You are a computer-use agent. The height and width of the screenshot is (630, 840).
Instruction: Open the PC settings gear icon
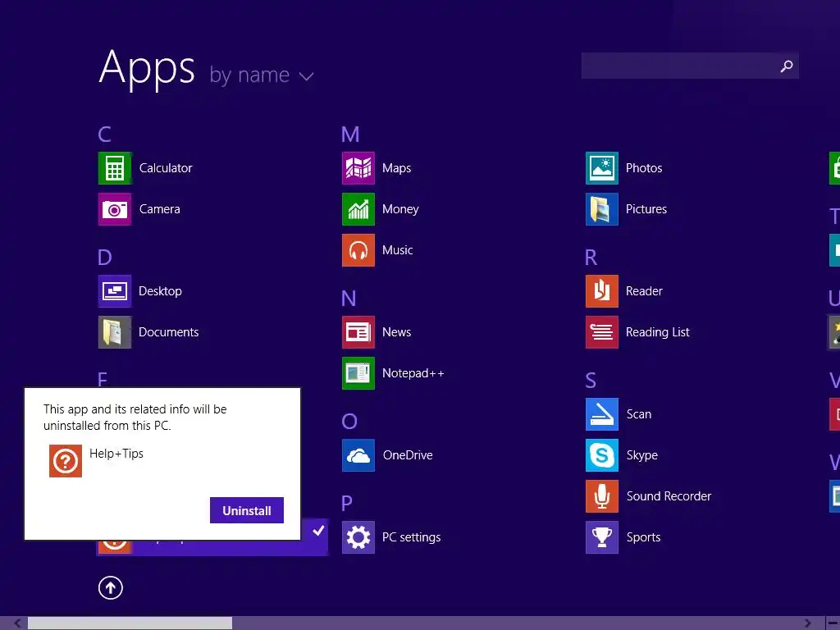[358, 537]
